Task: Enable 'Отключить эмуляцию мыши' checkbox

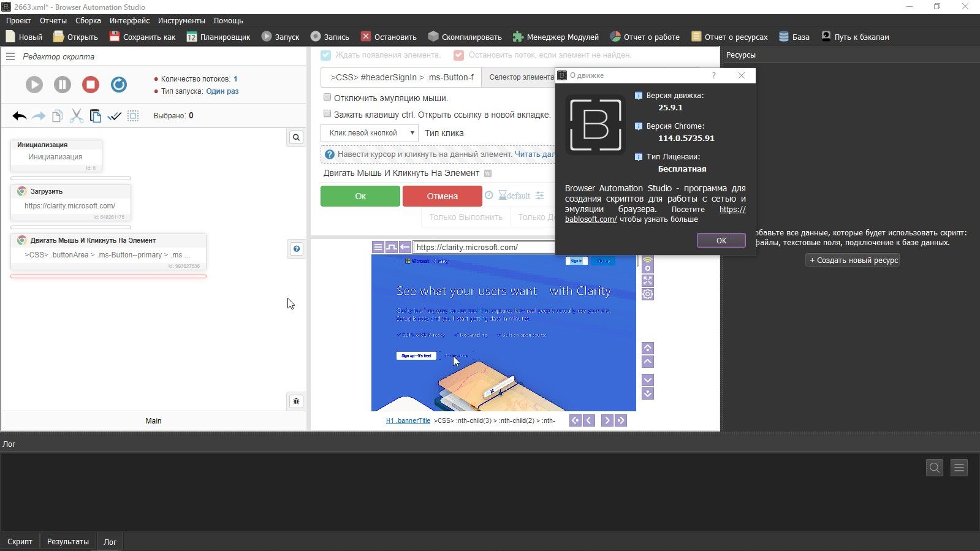Action: click(x=327, y=97)
